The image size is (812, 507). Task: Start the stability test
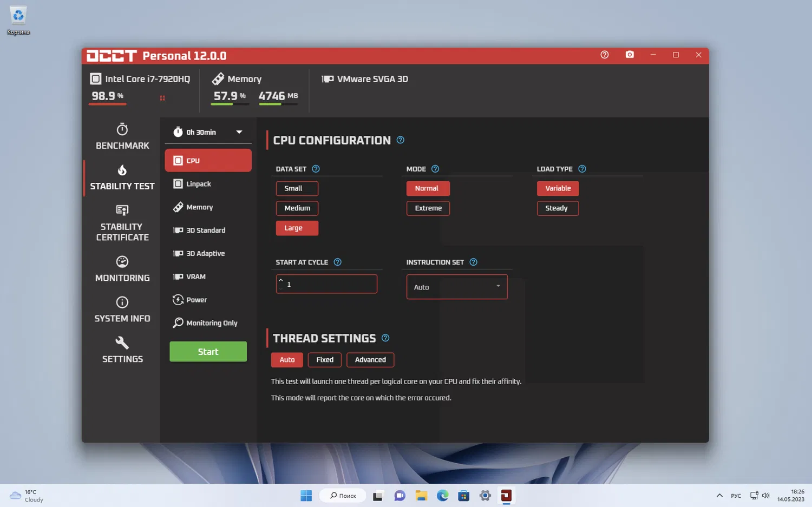pos(208,352)
